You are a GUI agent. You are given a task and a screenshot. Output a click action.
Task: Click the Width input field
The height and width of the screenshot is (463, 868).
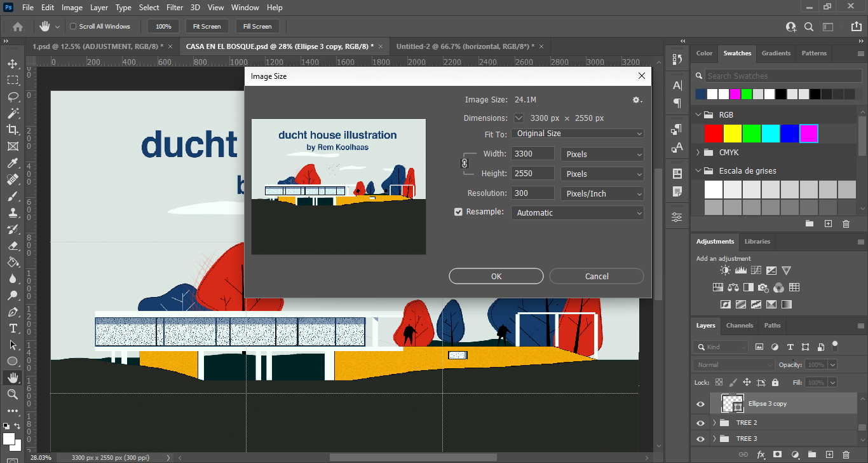tap(532, 154)
